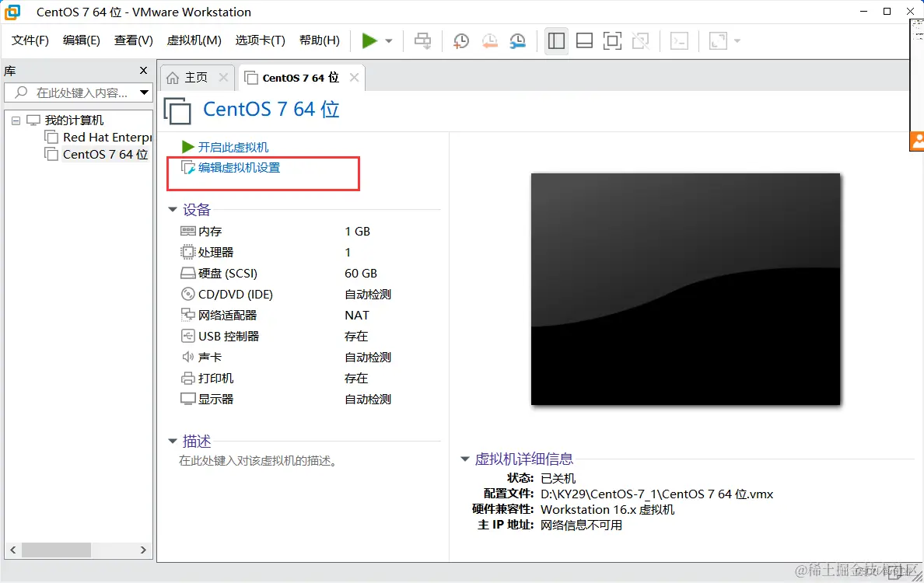
Task: Open the stretch display dropdown arrow
Action: tap(737, 41)
